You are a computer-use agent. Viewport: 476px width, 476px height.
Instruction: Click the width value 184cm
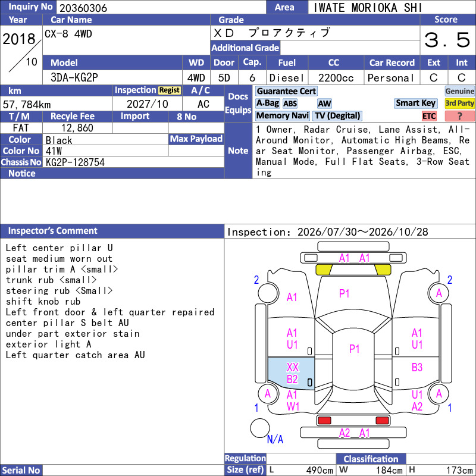click(x=389, y=470)
